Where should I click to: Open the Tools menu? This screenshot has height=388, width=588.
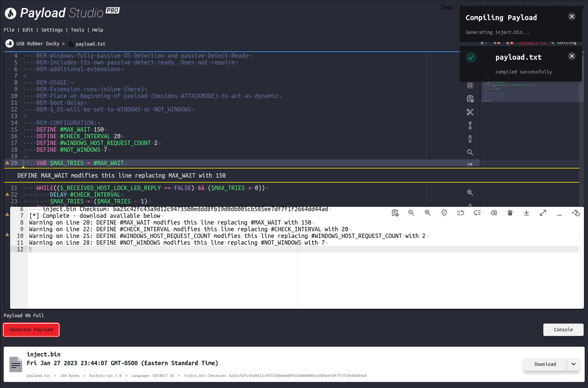pyautogui.click(x=77, y=30)
